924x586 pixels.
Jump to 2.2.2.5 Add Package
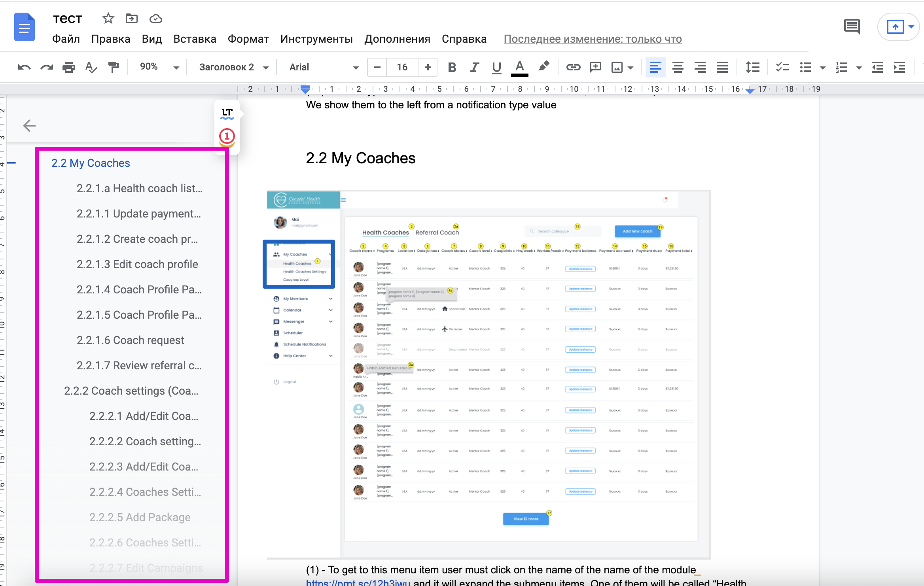140,517
